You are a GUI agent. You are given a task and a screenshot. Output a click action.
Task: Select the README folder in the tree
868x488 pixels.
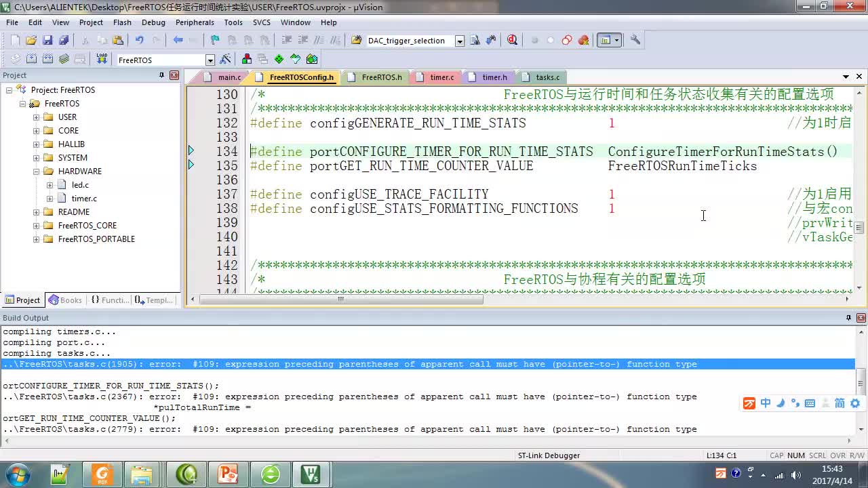[73, 211]
